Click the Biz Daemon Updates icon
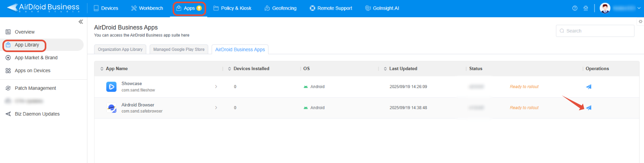This screenshot has height=163, width=644. click(x=8, y=114)
